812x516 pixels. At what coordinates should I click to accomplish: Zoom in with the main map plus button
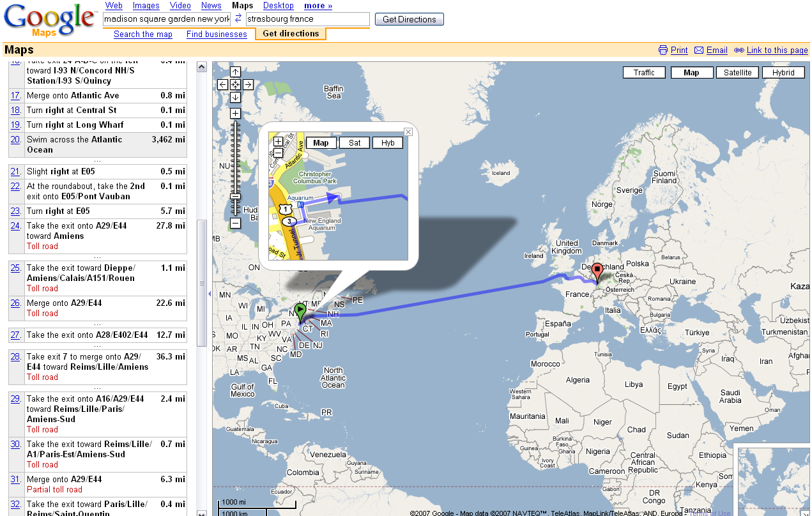235,114
